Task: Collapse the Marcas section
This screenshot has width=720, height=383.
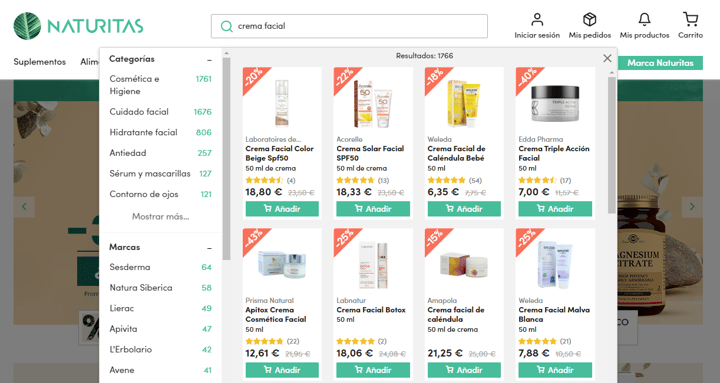Action: (209, 248)
